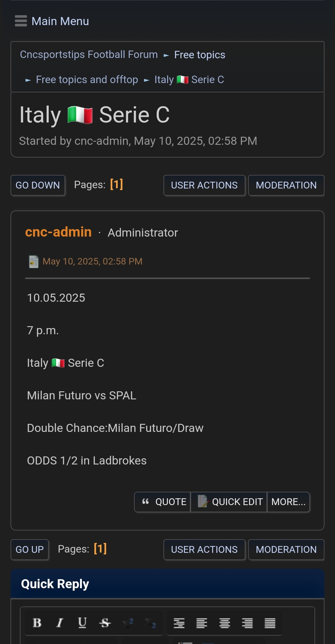
Task: Open the Main Menu hamburger icon
Action: click(21, 21)
